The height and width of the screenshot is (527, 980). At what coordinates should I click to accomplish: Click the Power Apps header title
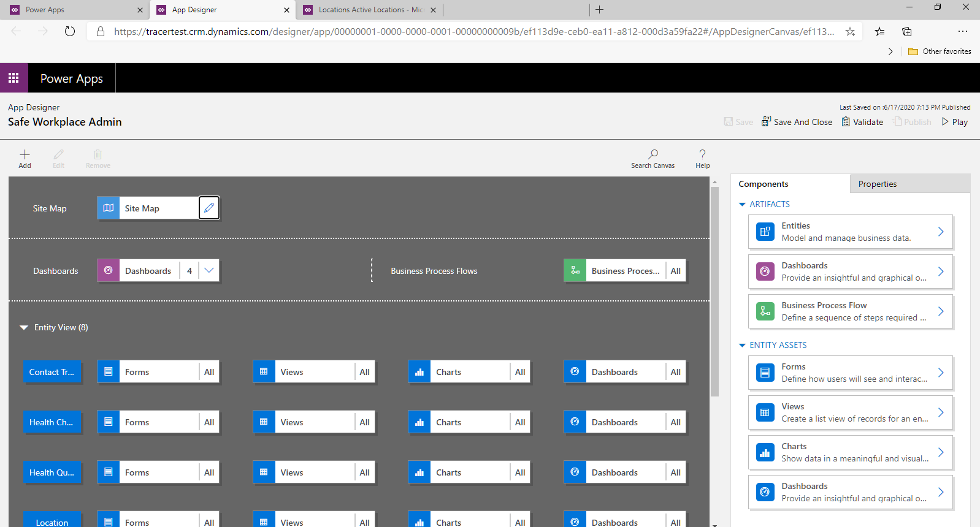72,78
